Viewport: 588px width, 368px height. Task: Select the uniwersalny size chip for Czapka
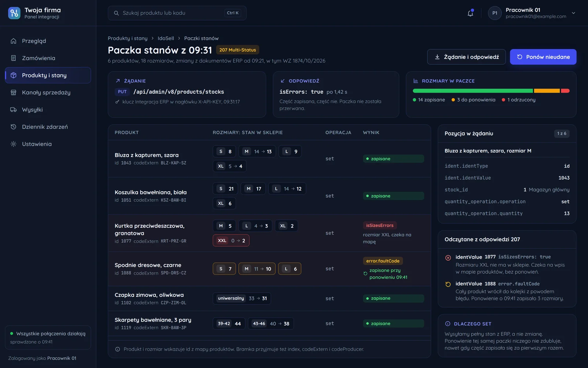pyautogui.click(x=242, y=298)
